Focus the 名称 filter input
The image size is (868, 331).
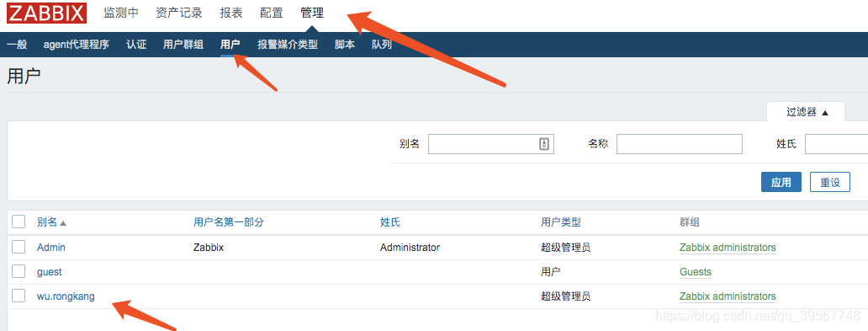point(680,144)
